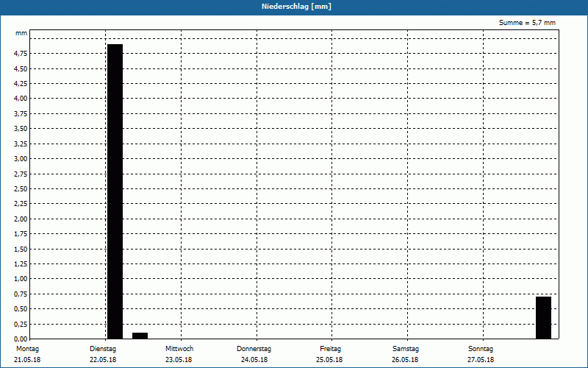This screenshot has height=368, width=588.
Task: Click the 4,25 y-axis value
Action: click(x=21, y=84)
